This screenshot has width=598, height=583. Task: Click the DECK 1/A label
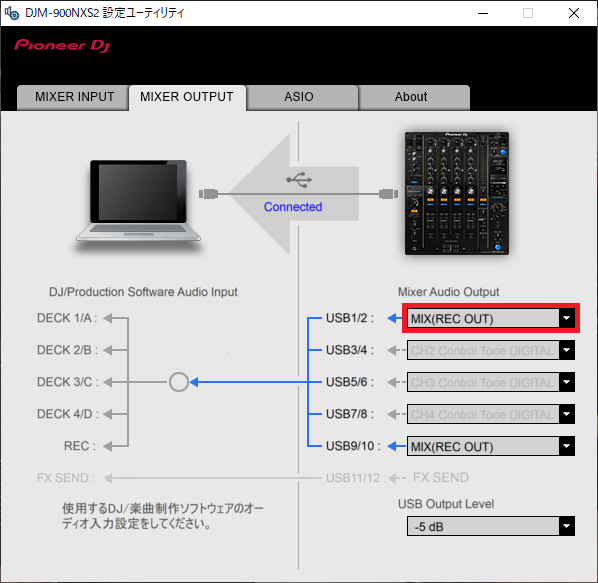(67, 318)
